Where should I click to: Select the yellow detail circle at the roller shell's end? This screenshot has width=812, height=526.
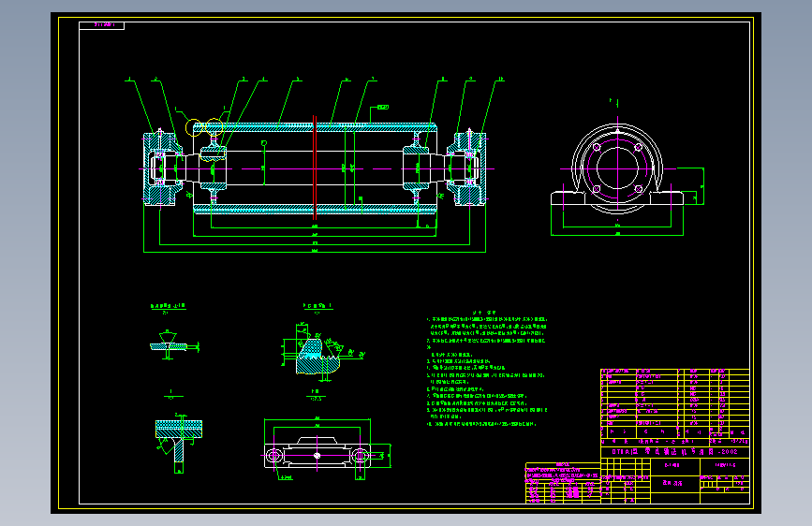[194, 127]
